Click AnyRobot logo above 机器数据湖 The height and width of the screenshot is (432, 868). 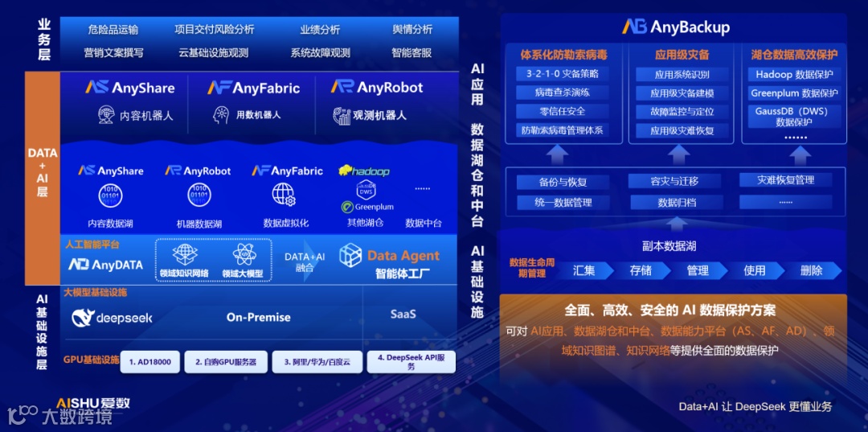199,171
